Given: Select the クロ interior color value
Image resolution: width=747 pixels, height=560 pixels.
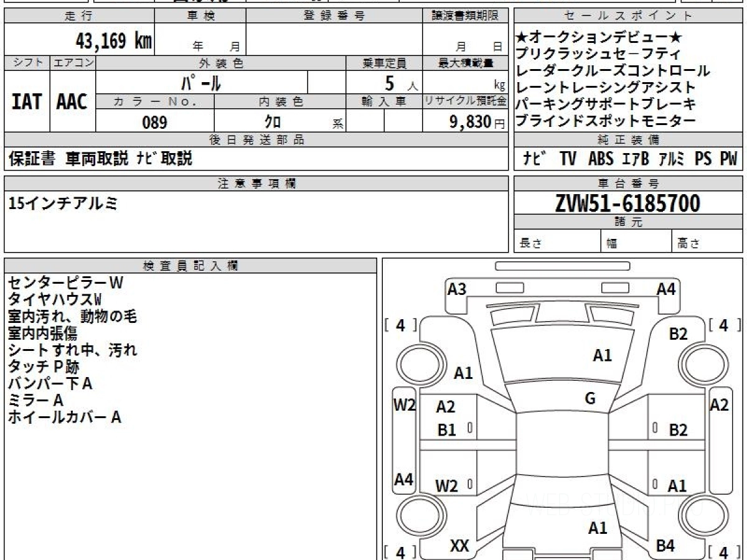Looking at the screenshot, I should [273, 123].
